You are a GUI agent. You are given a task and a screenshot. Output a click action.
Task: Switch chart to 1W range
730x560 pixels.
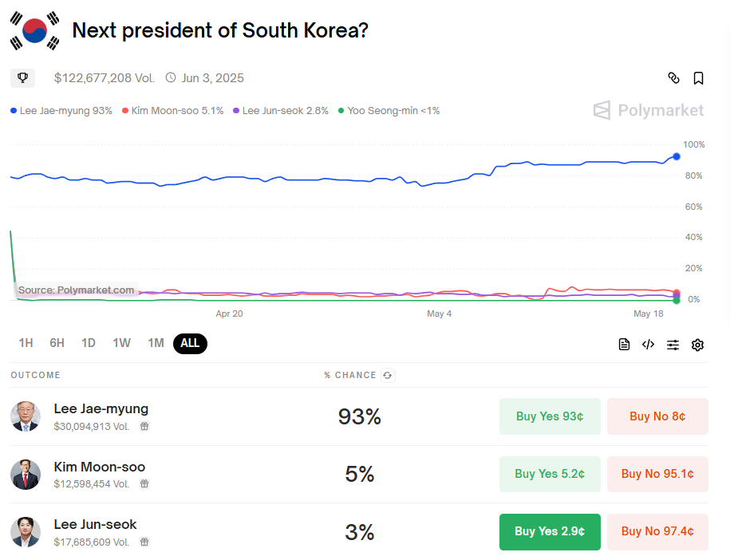(121, 343)
